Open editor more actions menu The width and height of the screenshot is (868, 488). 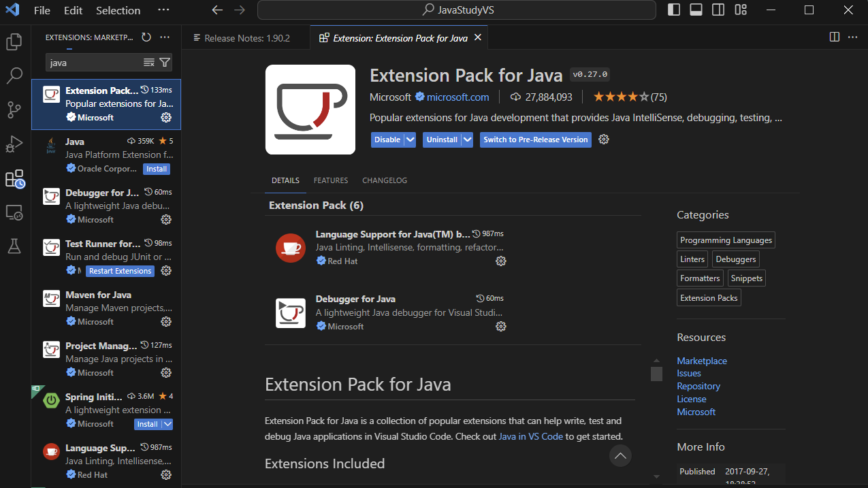(x=853, y=37)
